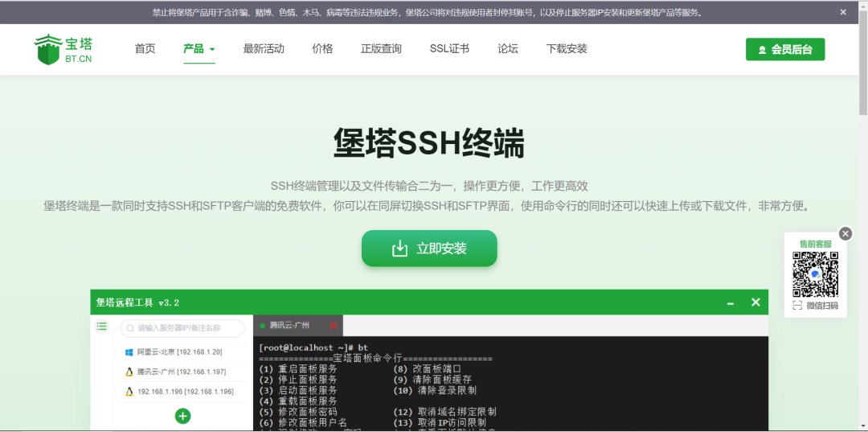Open 下载安装 page
This screenshot has height=432, width=868.
[567, 49]
